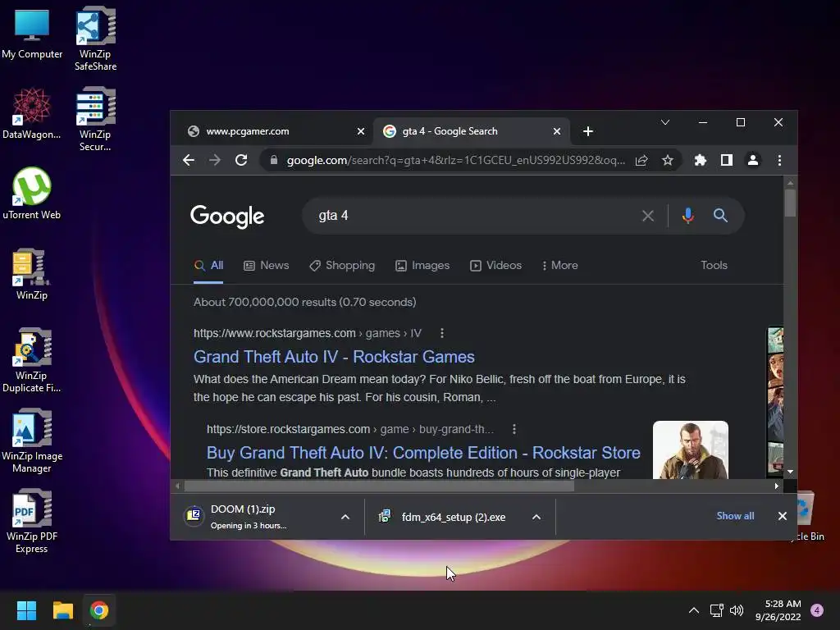Open the Chrome side panel icon
The image size is (840, 630).
[727, 160]
